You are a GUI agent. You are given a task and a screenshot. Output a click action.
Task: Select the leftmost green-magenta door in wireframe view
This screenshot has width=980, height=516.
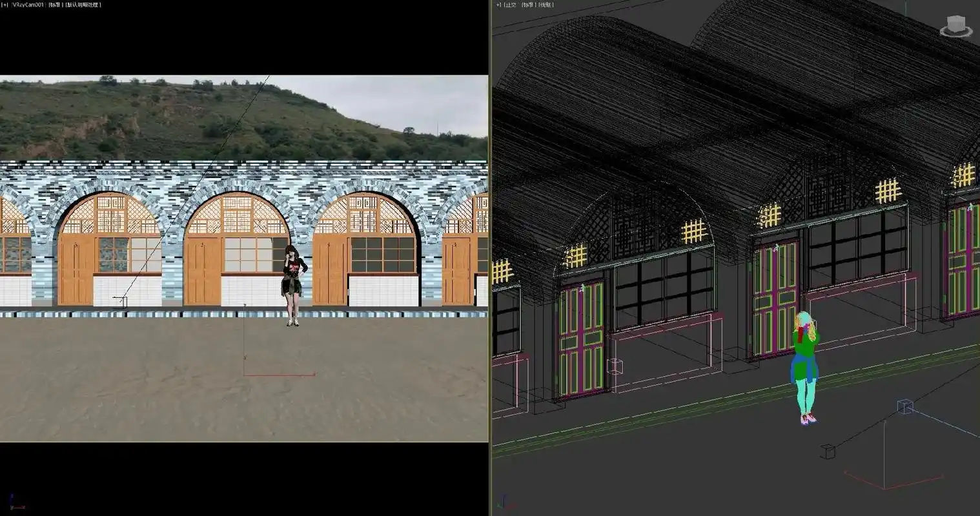coord(581,339)
